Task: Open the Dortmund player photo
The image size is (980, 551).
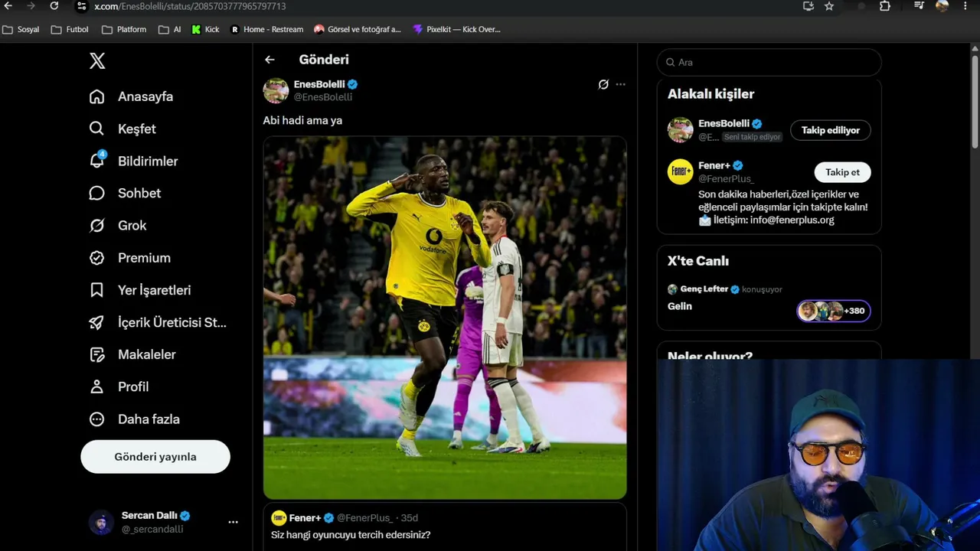Action: [x=445, y=318]
